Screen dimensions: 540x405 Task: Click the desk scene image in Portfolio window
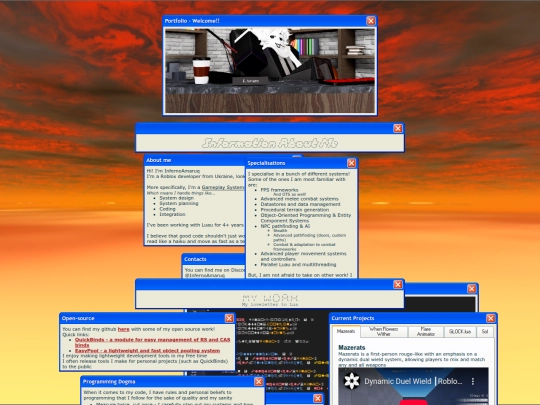[270, 71]
